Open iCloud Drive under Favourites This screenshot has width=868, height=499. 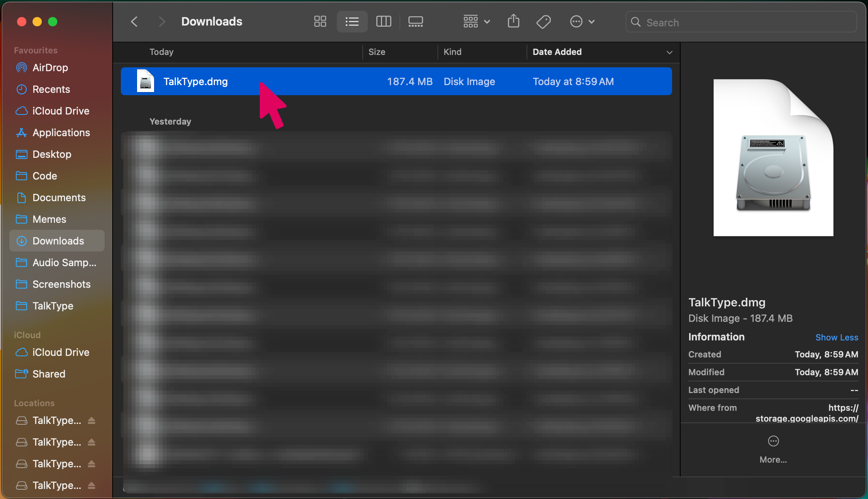(x=57, y=111)
